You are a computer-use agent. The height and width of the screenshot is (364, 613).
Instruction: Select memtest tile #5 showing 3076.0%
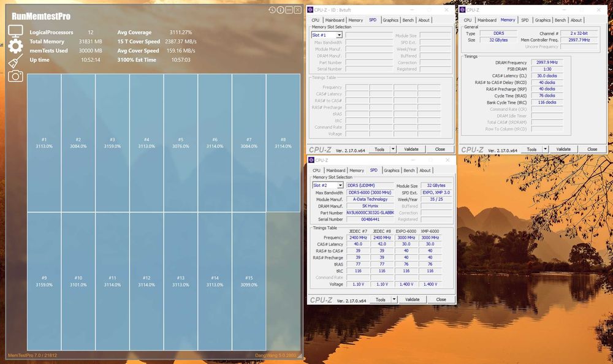click(x=181, y=143)
